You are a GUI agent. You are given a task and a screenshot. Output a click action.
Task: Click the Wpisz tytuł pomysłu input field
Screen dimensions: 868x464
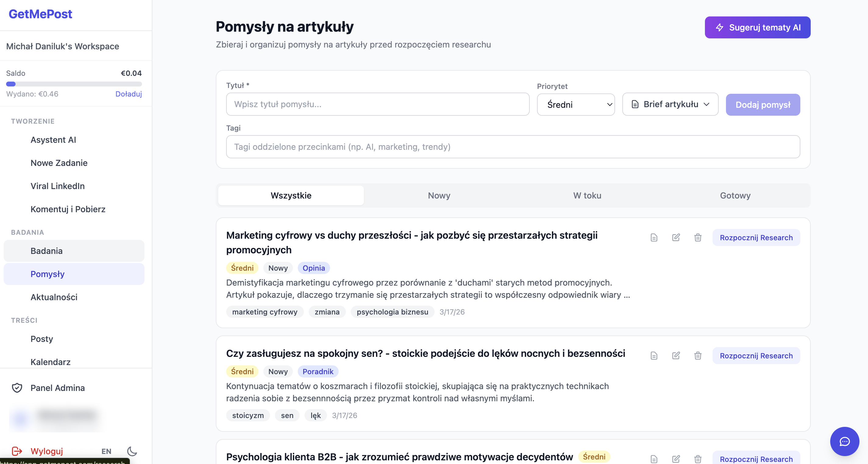[x=377, y=104]
